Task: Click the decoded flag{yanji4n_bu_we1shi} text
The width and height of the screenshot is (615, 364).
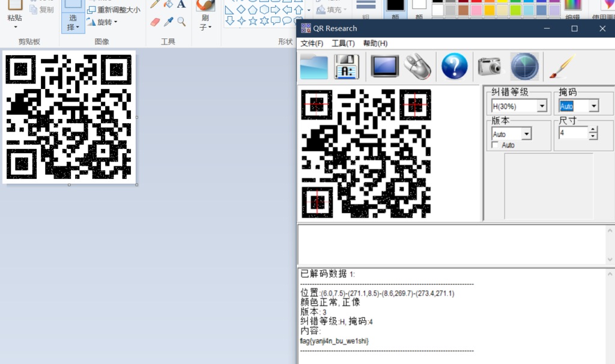Action: point(334,341)
